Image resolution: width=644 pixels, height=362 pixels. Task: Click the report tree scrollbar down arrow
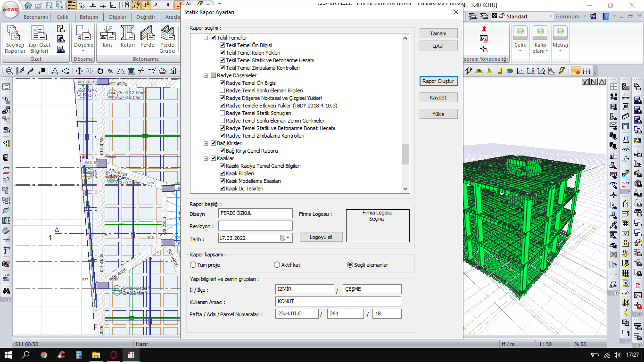[x=405, y=189]
